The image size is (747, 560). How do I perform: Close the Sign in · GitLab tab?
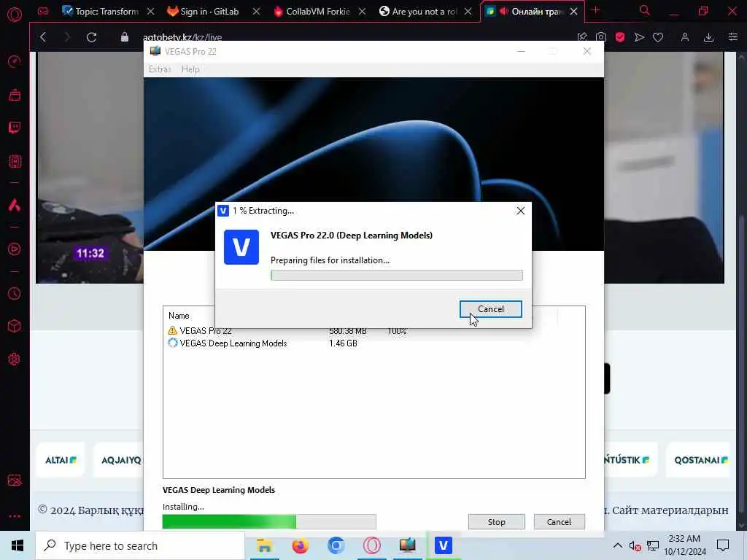(256, 12)
